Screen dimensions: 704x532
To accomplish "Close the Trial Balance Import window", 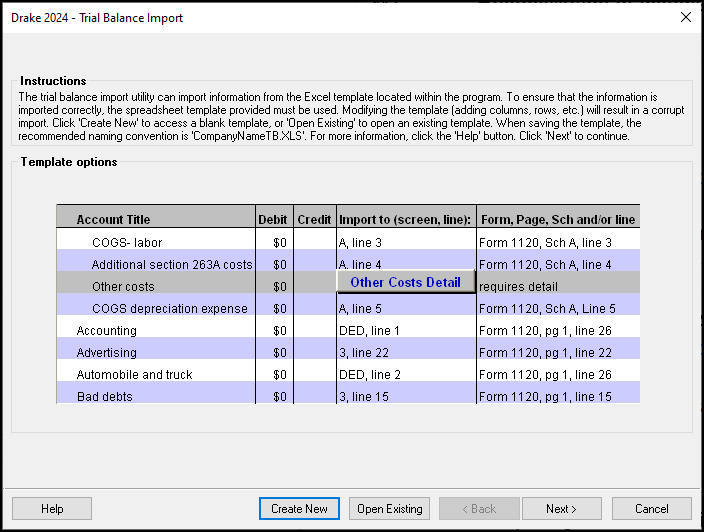I will 686,17.
